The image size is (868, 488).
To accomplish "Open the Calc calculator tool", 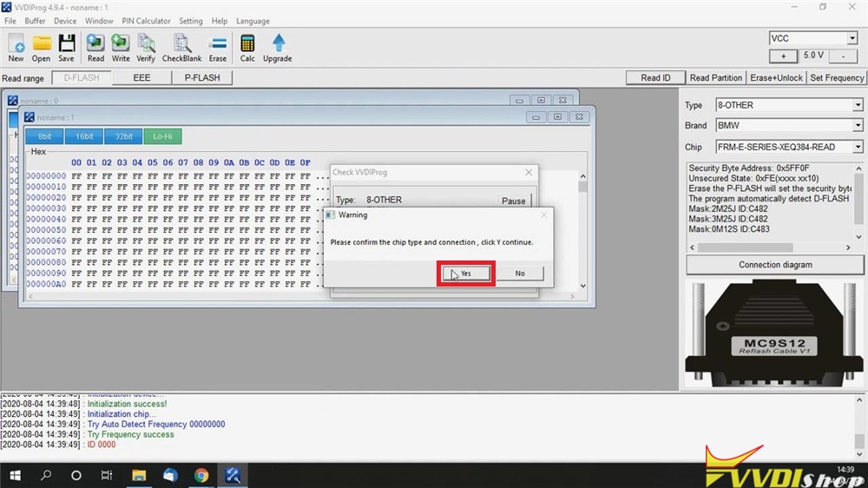I will tap(247, 48).
